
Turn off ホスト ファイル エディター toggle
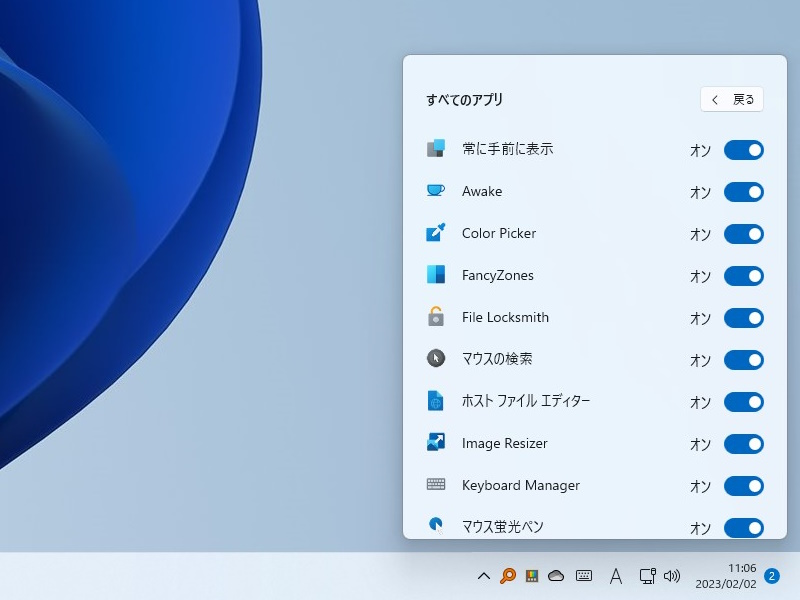tap(743, 402)
